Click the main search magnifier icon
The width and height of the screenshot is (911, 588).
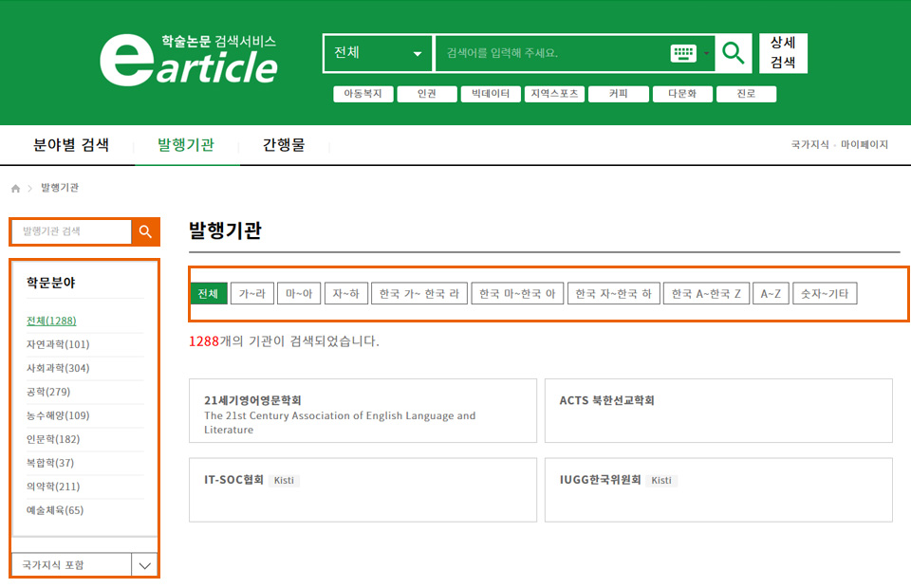coord(734,53)
